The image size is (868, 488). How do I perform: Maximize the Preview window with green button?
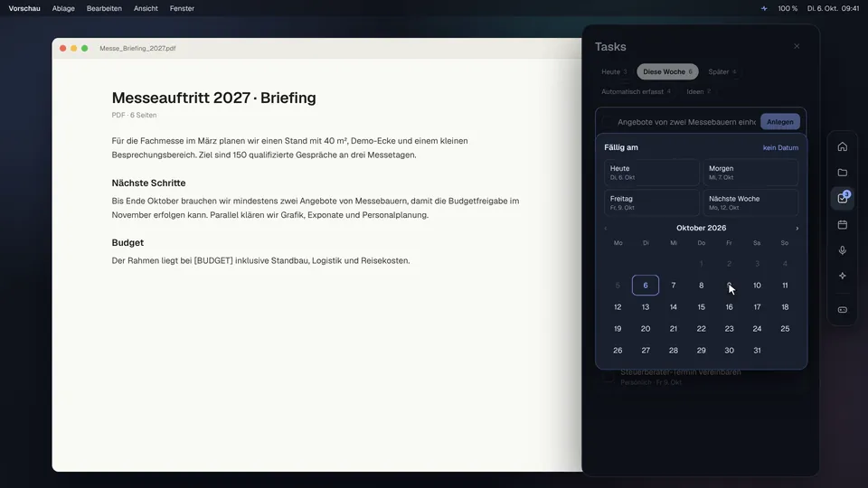click(x=85, y=49)
